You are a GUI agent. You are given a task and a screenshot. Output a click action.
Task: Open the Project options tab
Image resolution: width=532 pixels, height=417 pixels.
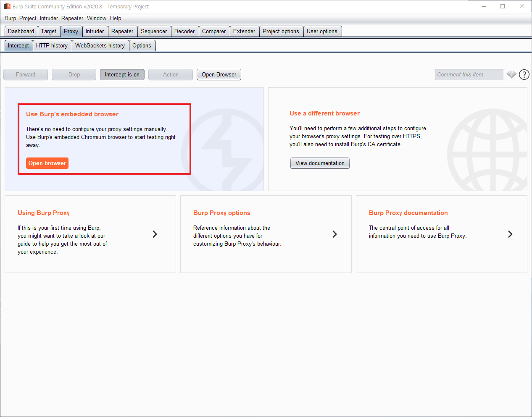click(x=281, y=31)
